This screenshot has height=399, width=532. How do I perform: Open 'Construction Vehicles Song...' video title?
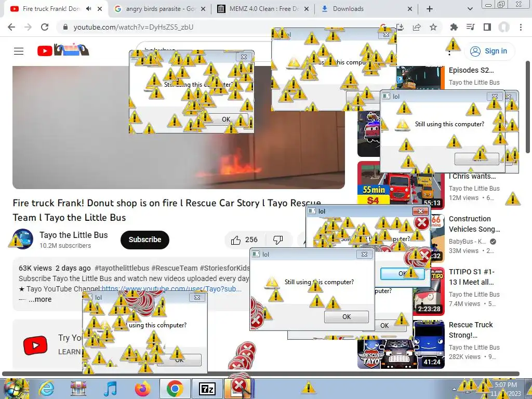474,224
